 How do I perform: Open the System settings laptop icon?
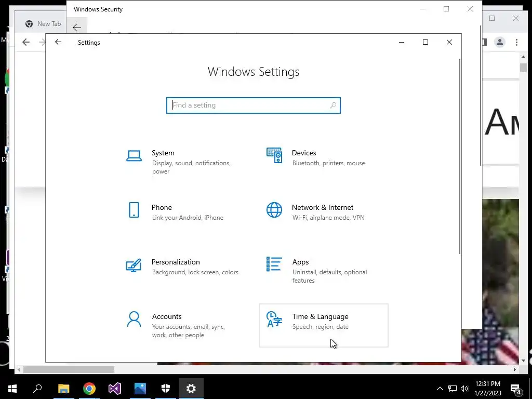(x=134, y=156)
